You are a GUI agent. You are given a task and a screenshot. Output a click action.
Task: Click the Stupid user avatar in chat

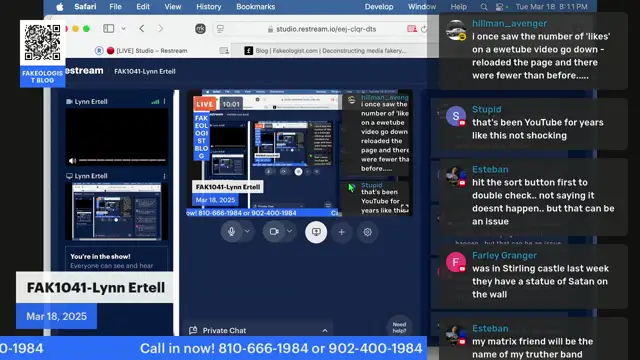point(456,116)
